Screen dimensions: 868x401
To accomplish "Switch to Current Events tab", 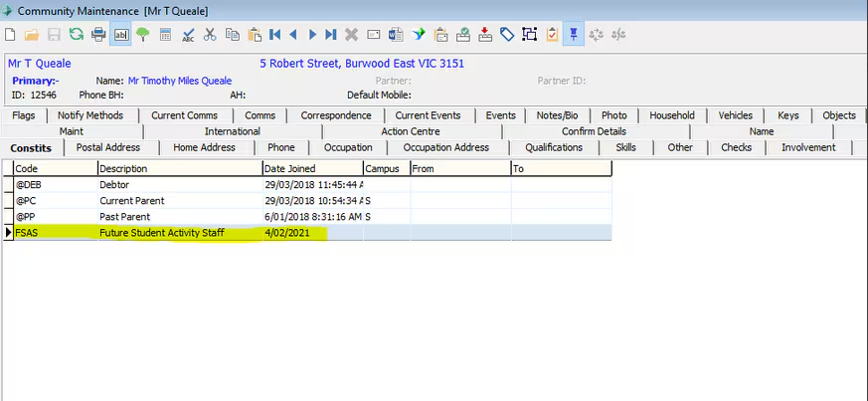I will tap(428, 115).
